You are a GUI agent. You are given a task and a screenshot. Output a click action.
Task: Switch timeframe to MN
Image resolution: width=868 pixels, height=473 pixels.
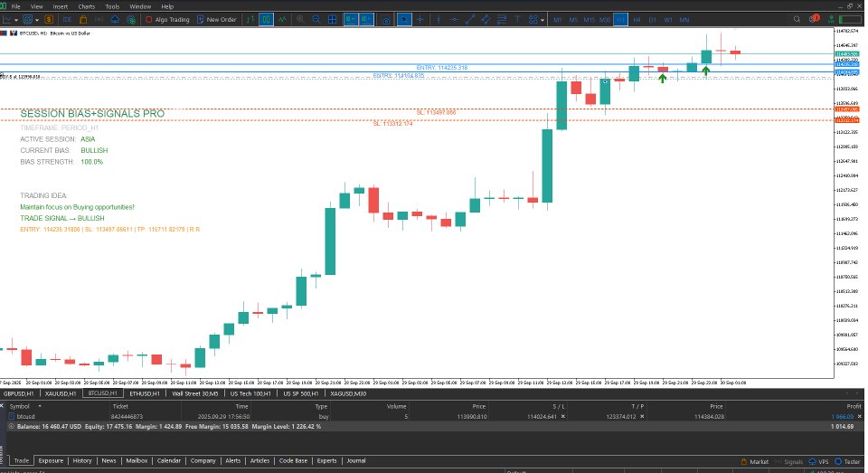[x=684, y=19]
